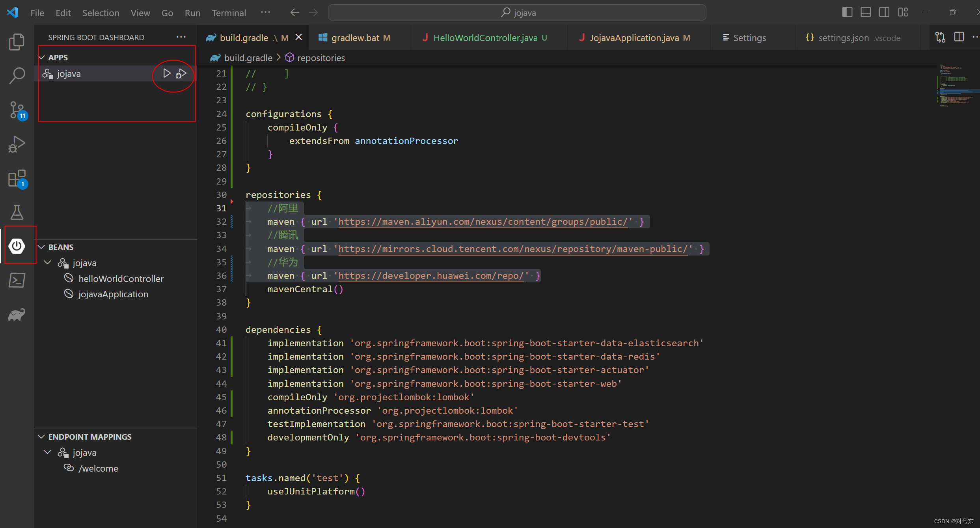Collapse jojava node under BEANS
Viewport: 980px width, 528px height.
click(48, 263)
